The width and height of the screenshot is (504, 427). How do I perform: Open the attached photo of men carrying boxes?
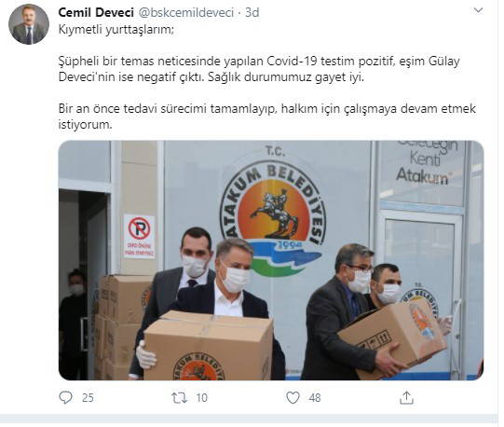[x=271, y=260]
